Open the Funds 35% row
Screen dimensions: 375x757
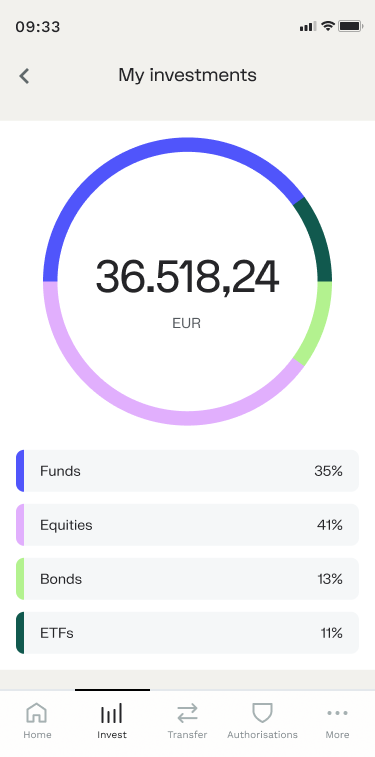[187, 471]
